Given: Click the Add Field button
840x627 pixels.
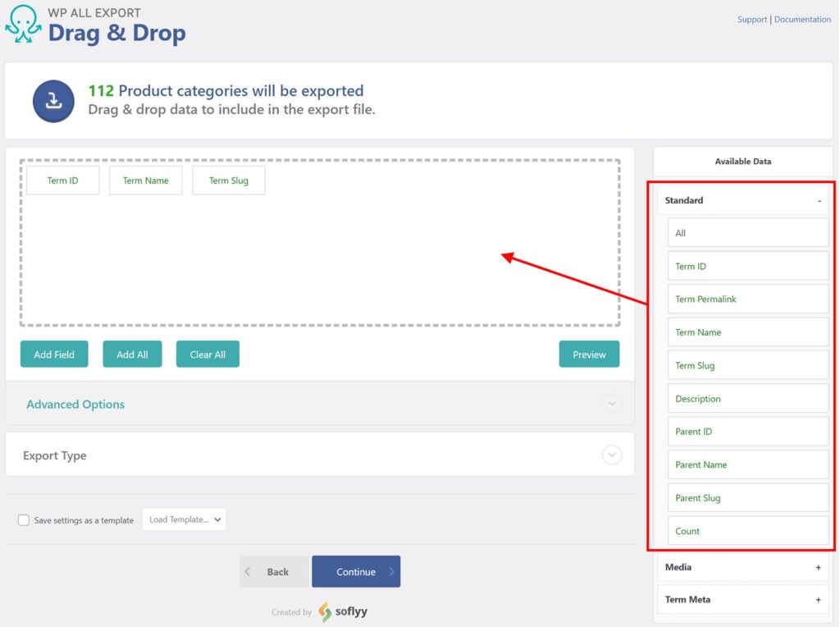Looking at the screenshot, I should 53,354.
